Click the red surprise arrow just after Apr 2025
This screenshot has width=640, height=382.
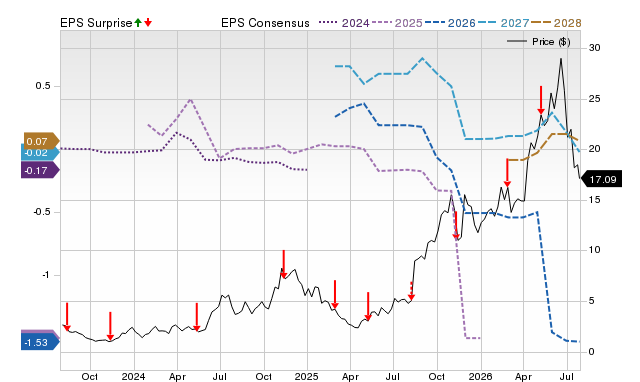(368, 306)
